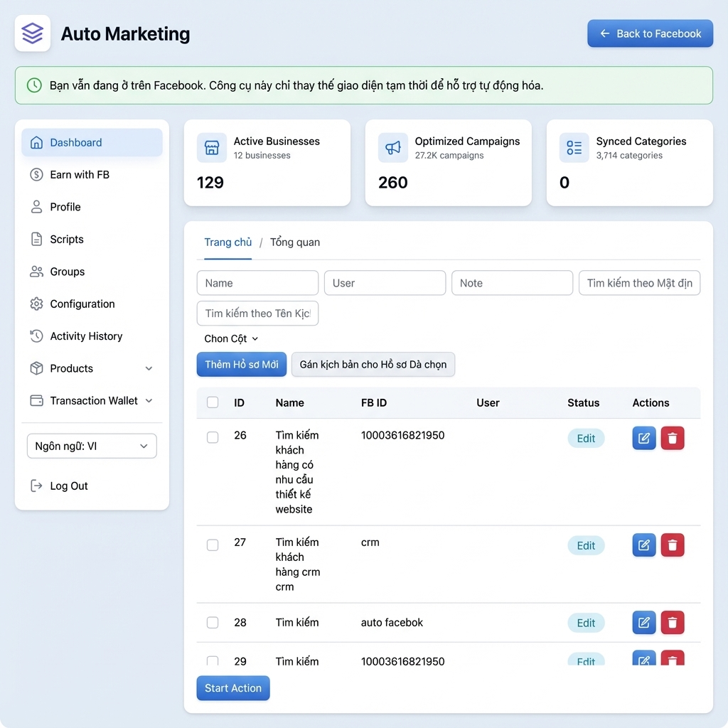
Task: Switch to the Tổng quan tab
Action: 294,242
